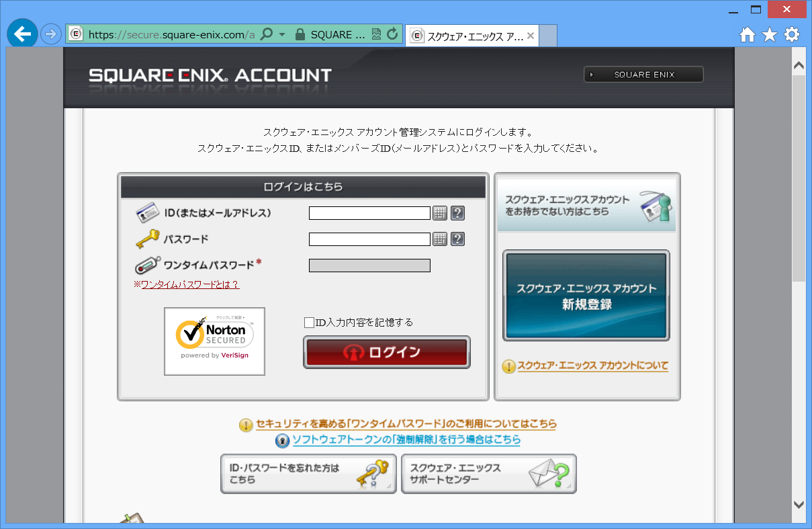The width and height of the screenshot is (812, 529).
Task: Open a new tab with the blank tab button
Action: tap(548, 36)
